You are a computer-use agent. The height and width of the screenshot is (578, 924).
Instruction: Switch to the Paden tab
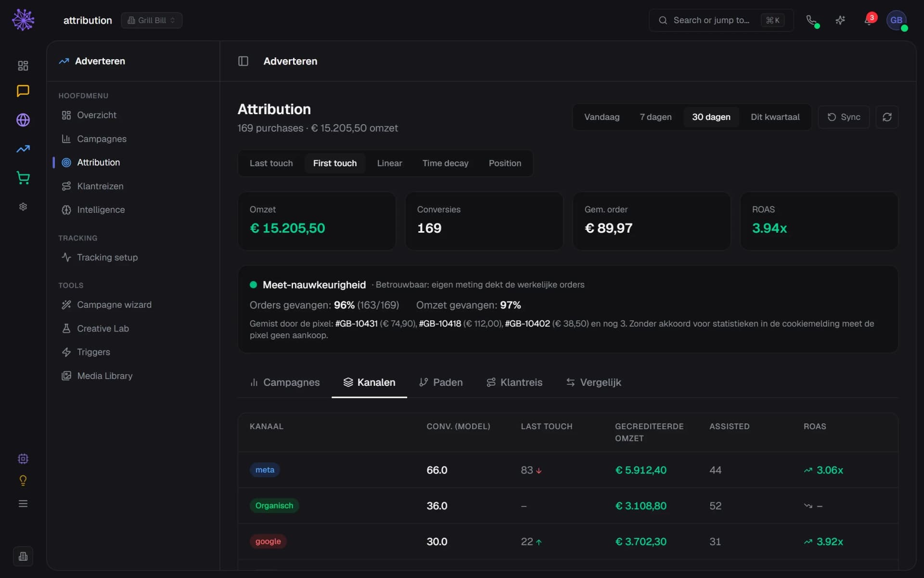coord(441,382)
